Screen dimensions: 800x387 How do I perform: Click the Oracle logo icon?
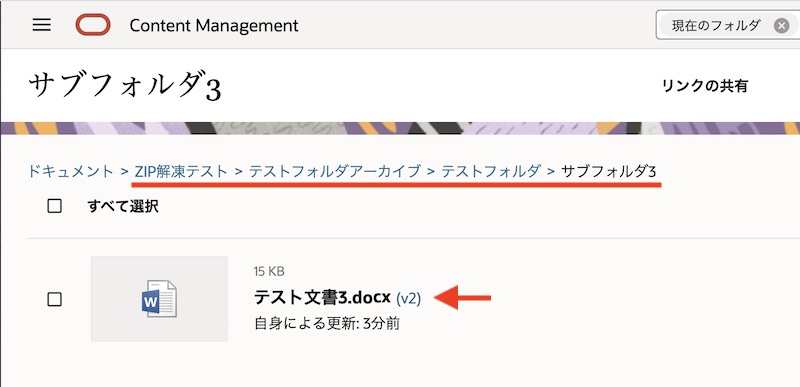coord(93,25)
